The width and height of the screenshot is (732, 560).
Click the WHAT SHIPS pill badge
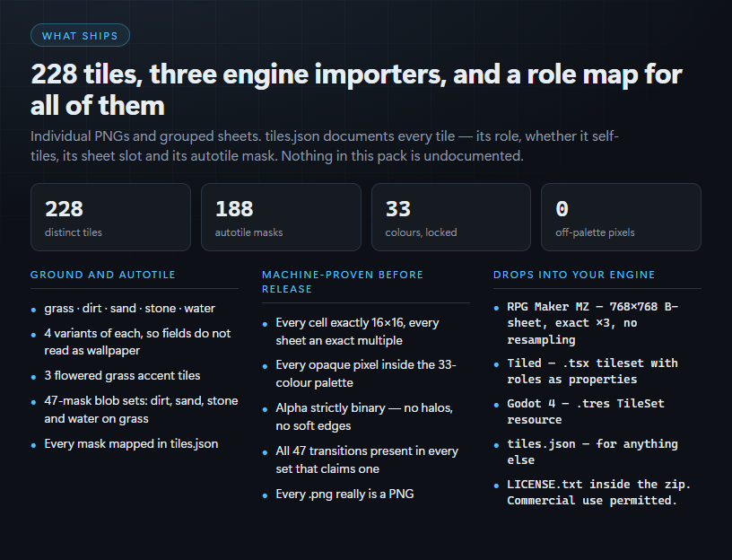[x=80, y=36]
